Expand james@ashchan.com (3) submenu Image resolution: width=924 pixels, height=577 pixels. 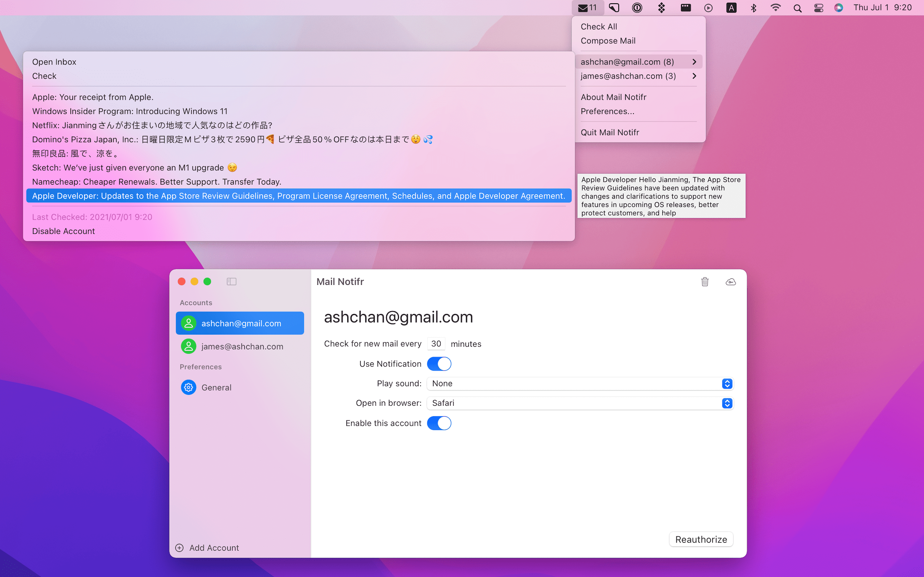(x=638, y=76)
